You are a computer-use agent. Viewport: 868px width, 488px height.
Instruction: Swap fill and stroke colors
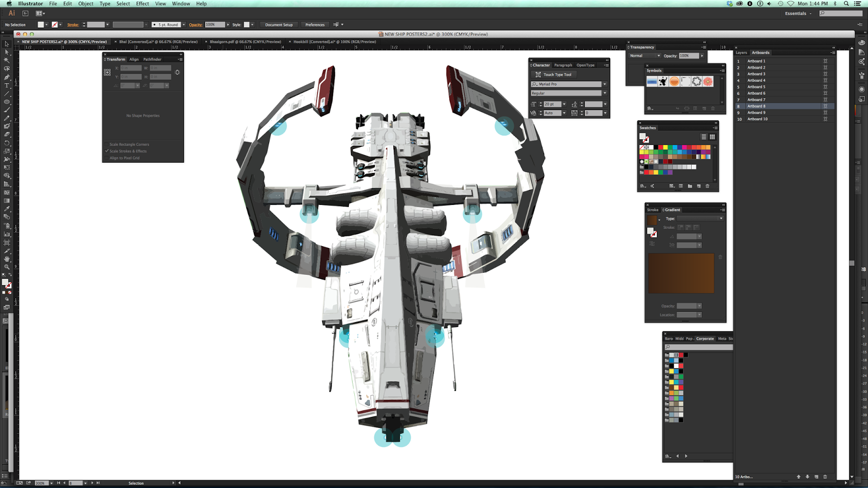pos(10,275)
